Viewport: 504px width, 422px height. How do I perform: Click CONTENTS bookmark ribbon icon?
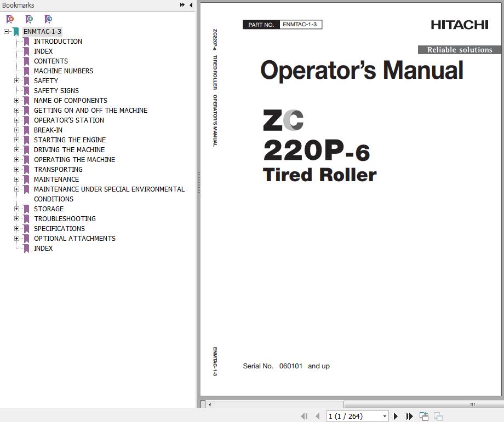[x=26, y=61]
